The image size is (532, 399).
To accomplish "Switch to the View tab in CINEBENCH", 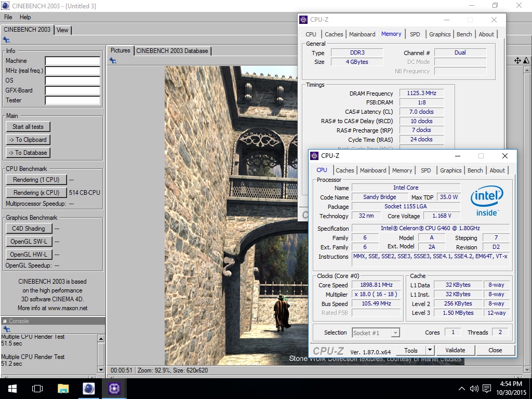I will (x=62, y=30).
